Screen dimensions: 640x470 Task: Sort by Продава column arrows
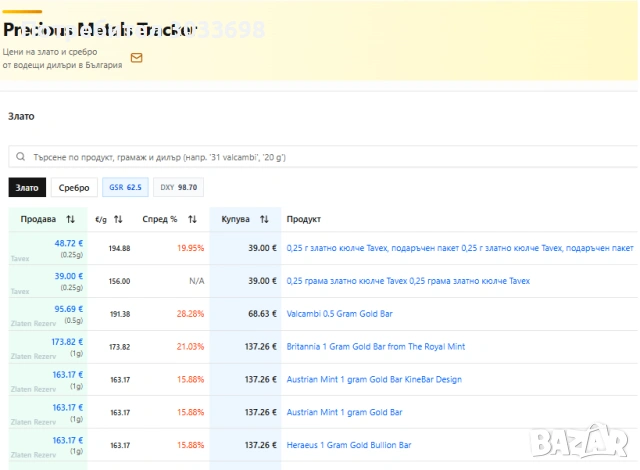pyautogui.click(x=70, y=219)
